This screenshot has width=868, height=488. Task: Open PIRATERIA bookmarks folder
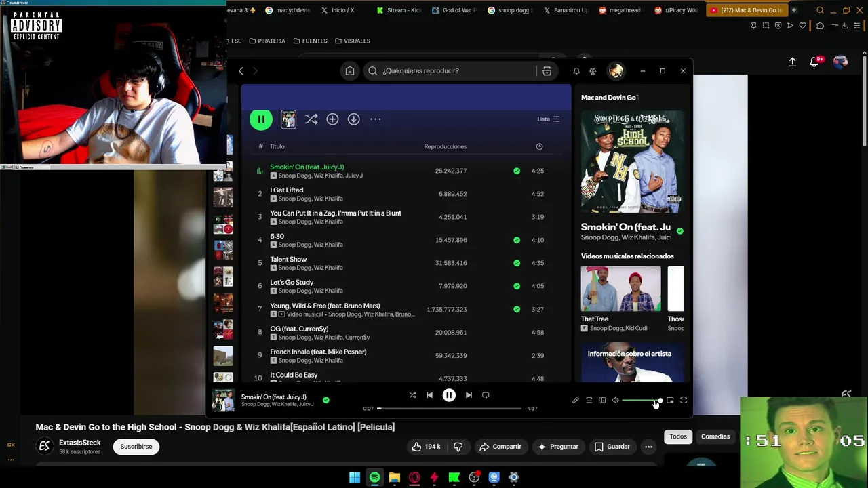[x=267, y=41]
